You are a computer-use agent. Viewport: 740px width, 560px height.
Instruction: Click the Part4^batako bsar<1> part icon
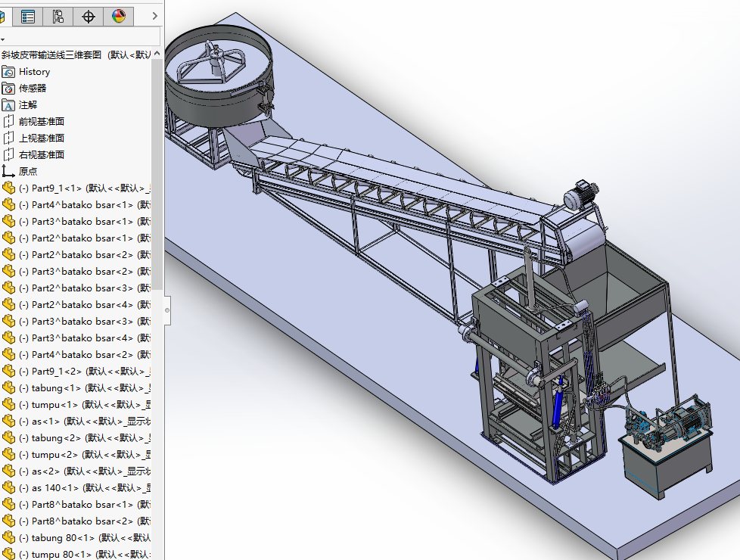(x=8, y=204)
